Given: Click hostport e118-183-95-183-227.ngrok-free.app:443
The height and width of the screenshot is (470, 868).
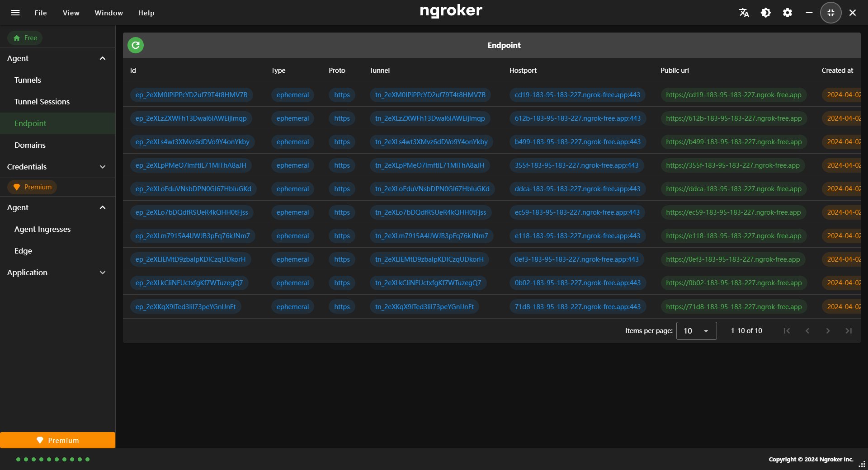Looking at the screenshot, I should pyautogui.click(x=577, y=236).
